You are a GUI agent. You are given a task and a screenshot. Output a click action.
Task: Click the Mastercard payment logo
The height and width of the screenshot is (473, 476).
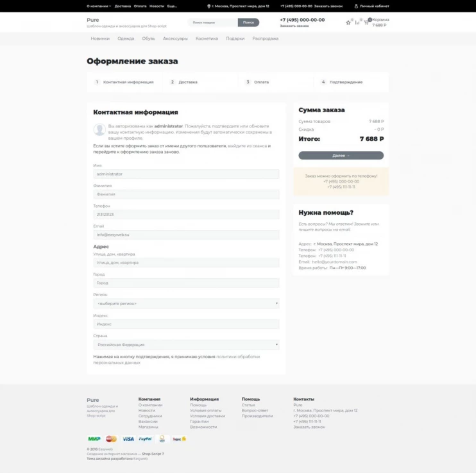111,439
